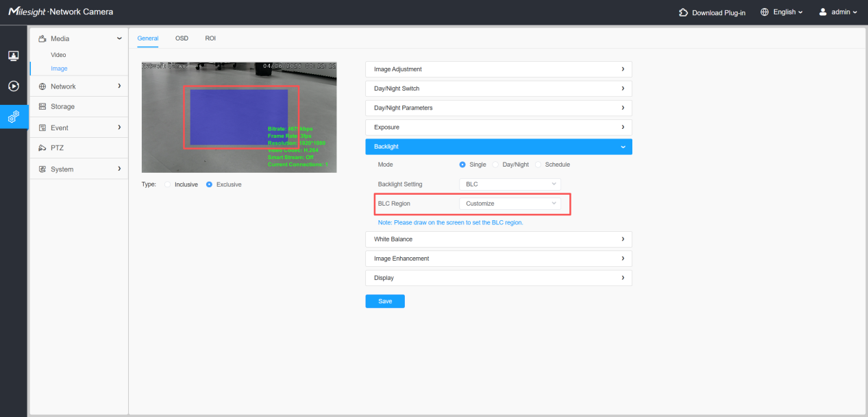Select the Schedule backlight mode

click(538, 165)
